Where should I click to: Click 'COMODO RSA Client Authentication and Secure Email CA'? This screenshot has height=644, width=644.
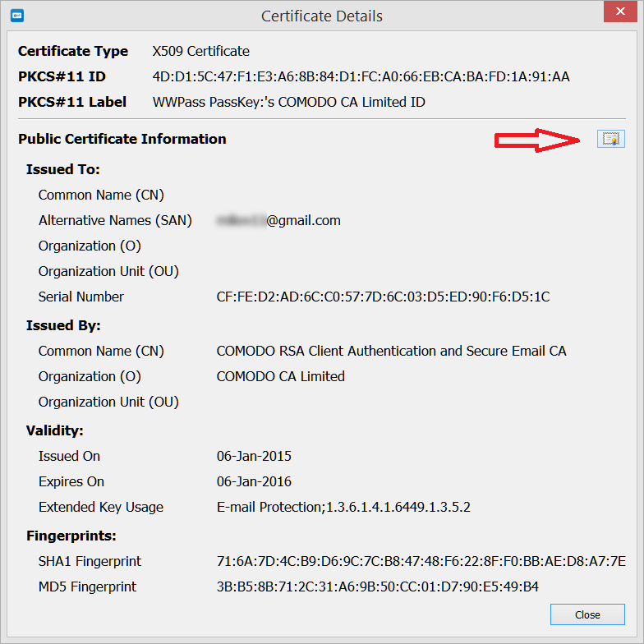pyautogui.click(x=391, y=352)
